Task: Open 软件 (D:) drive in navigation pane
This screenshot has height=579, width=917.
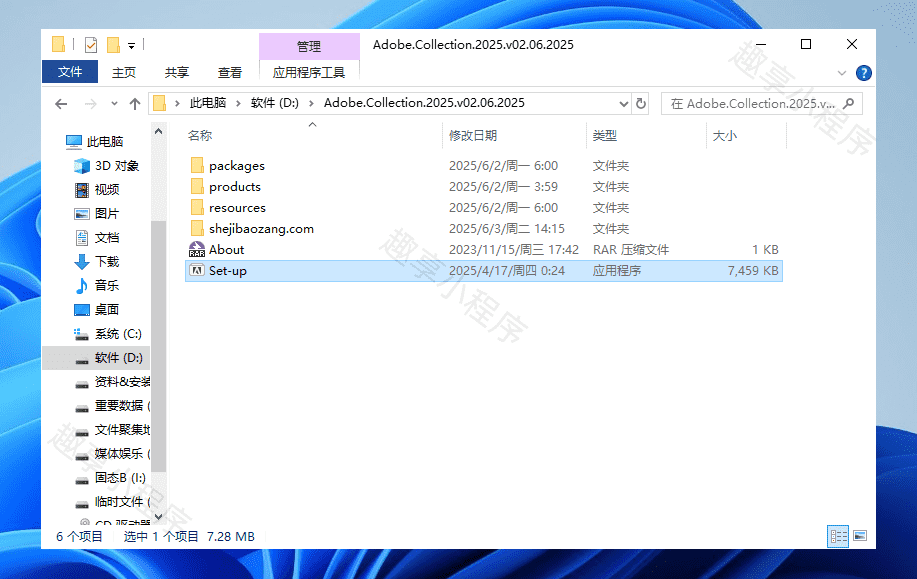Action: click(118, 357)
